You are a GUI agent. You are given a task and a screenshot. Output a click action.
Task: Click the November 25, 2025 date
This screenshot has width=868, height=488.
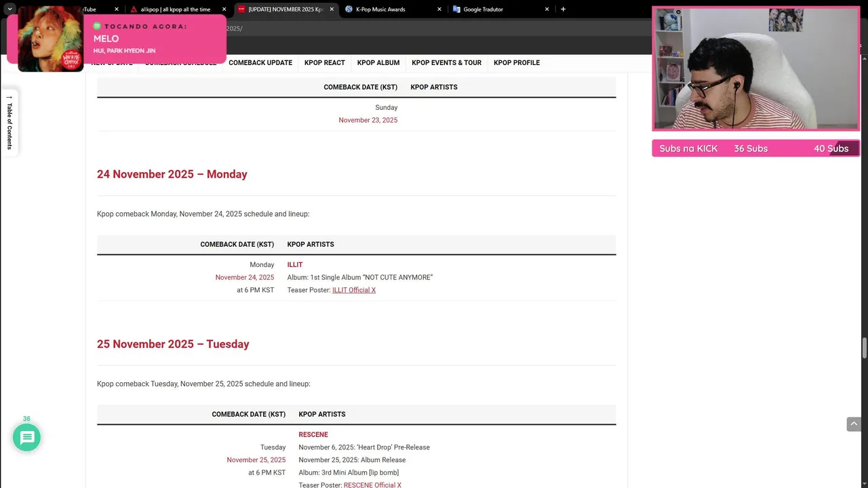256,460
